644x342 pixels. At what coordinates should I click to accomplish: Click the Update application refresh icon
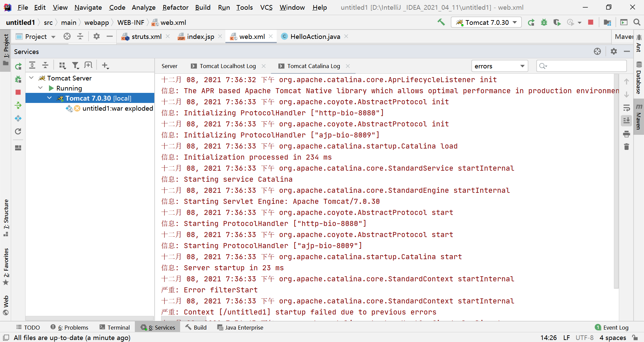coord(18,131)
